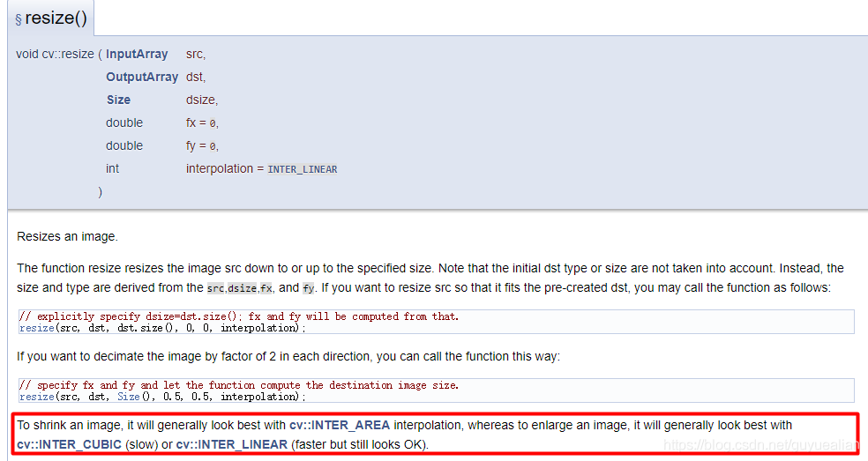Click the 'int' type of interpolation parameter

pyautogui.click(x=112, y=168)
